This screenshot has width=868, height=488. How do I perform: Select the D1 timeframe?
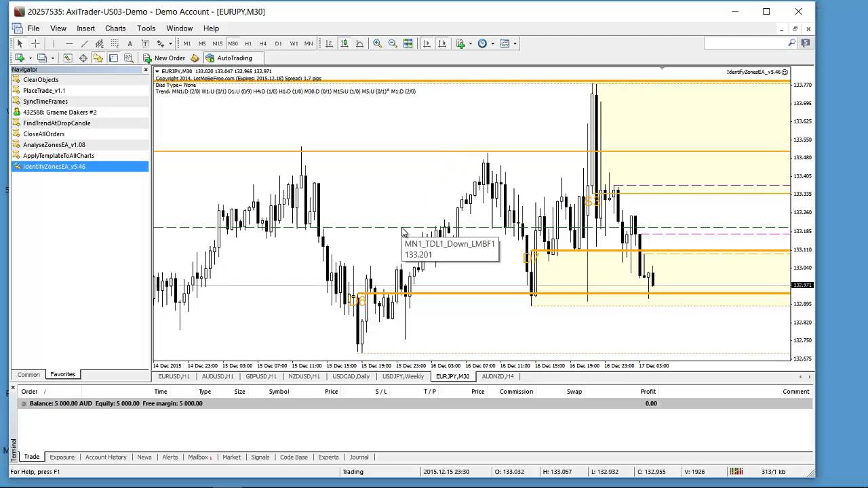[x=278, y=43]
